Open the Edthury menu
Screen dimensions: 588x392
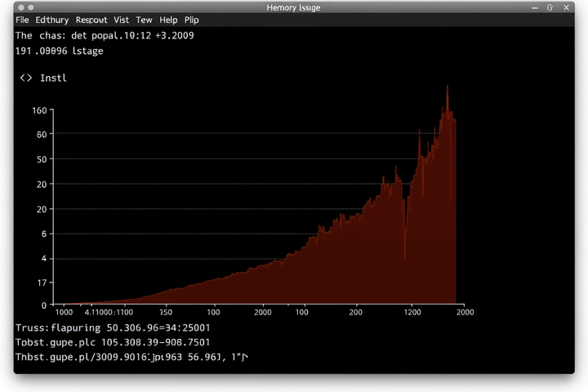[51, 20]
